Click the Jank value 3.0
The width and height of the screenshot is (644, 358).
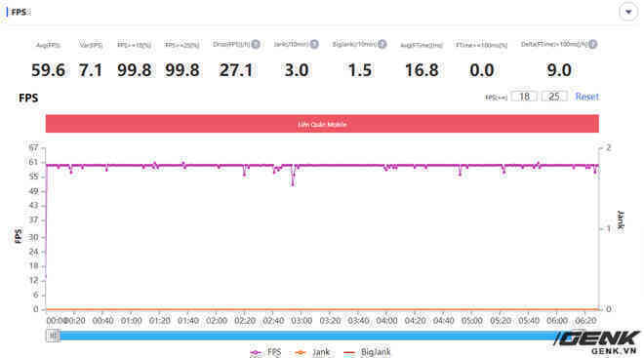[x=297, y=70]
